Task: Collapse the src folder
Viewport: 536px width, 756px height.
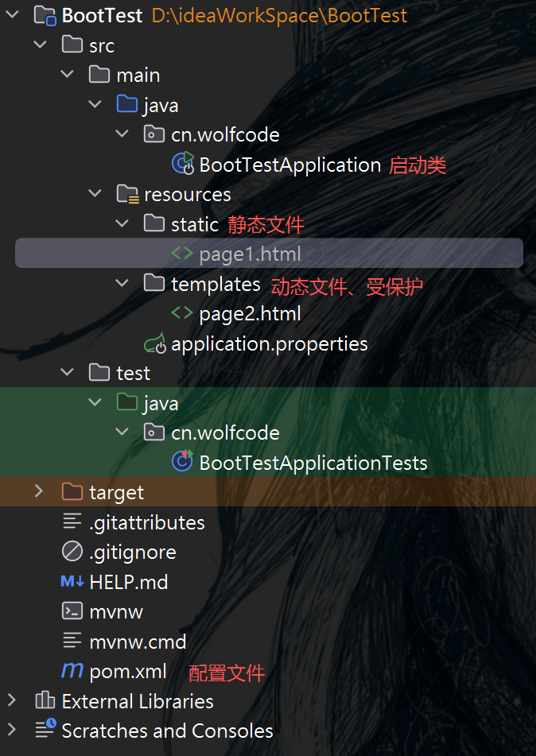Action: pos(40,45)
